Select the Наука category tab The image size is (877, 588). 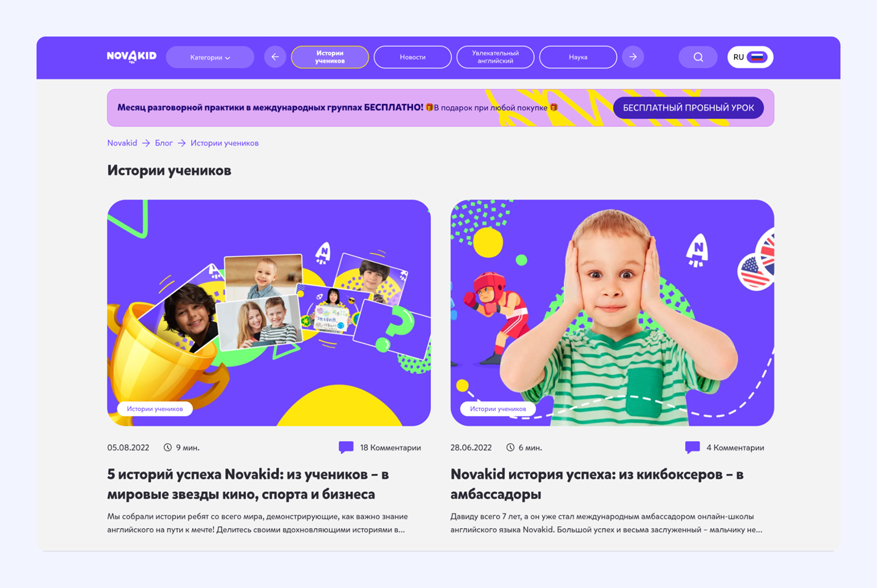coord(578,57)
